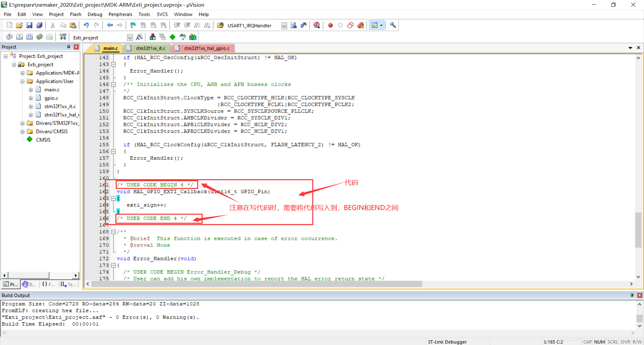Viewport: 644px width, 345px height.
Task: Undo the last edit
Action: [86, 25]
